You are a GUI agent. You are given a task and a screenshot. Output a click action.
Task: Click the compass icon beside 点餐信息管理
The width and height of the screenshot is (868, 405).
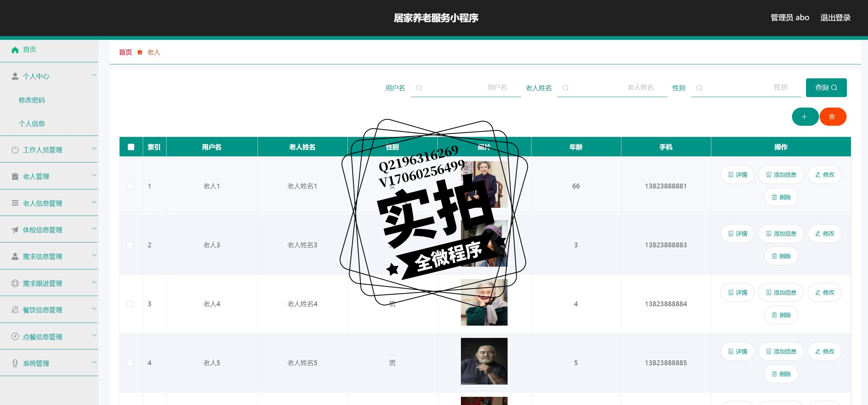(x=15, y=337)
